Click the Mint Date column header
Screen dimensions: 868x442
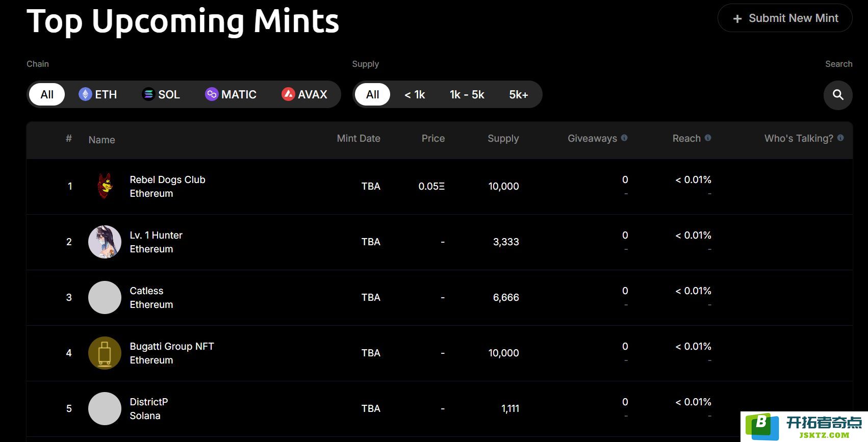[359, 138]
